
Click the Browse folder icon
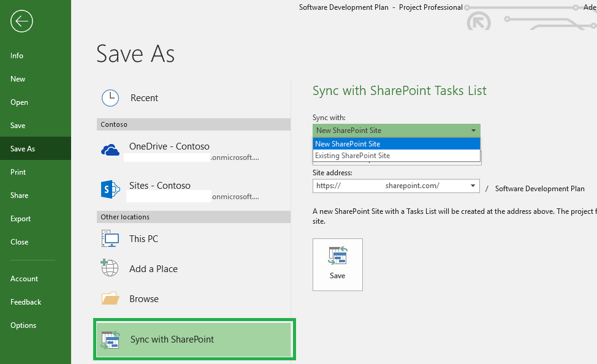pyautogui.click(x=110, y=298)
